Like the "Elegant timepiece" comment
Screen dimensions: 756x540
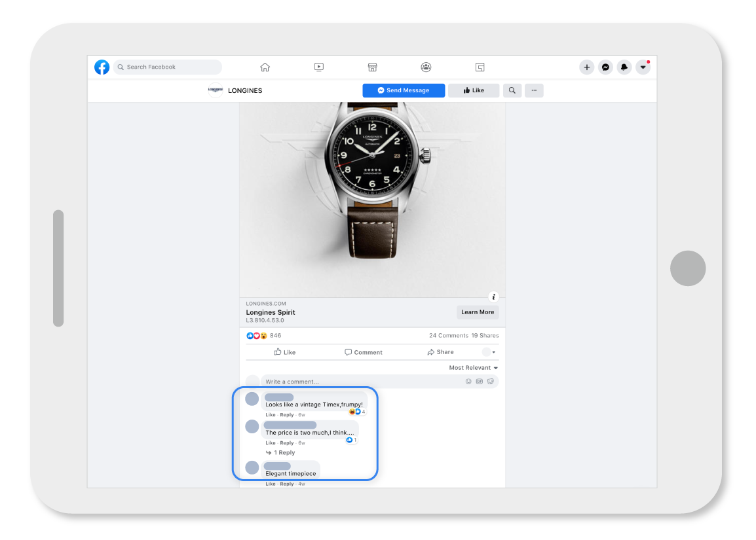click(x=271, y=484)
